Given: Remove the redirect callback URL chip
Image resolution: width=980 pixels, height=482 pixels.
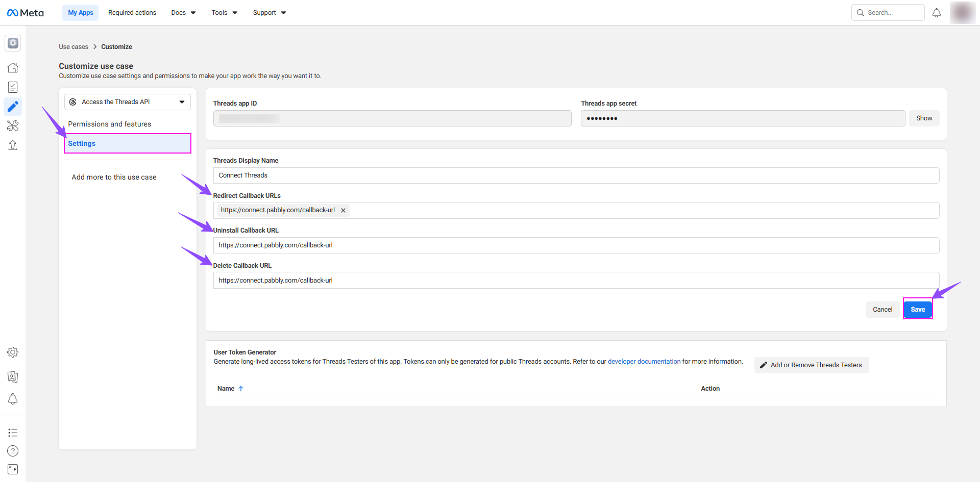Looking at the screenshot, I should (344, 211).
